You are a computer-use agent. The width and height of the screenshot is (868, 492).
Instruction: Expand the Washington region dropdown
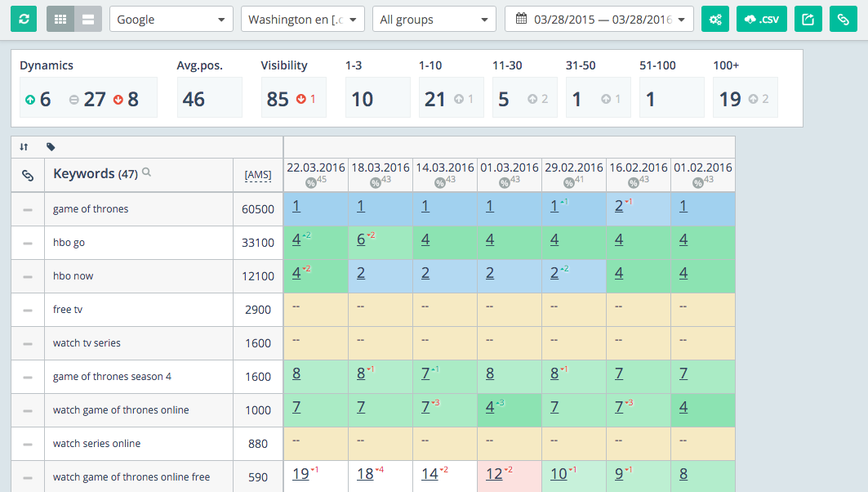303,19
